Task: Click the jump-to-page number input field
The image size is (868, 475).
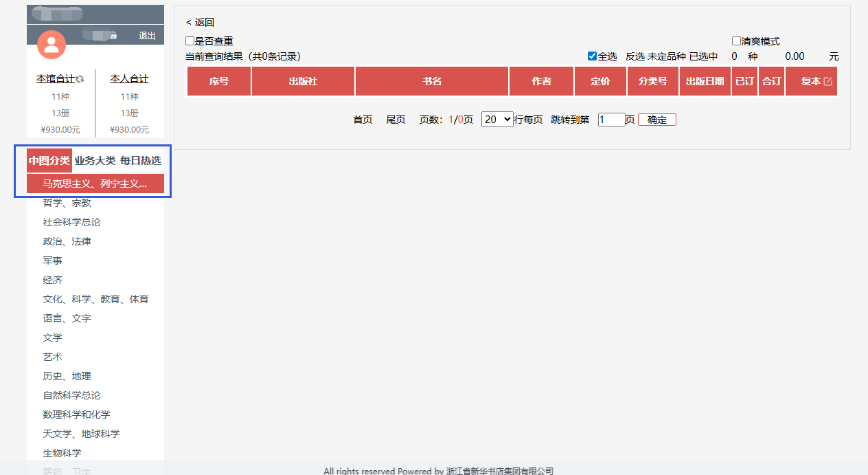Action: 610,120
